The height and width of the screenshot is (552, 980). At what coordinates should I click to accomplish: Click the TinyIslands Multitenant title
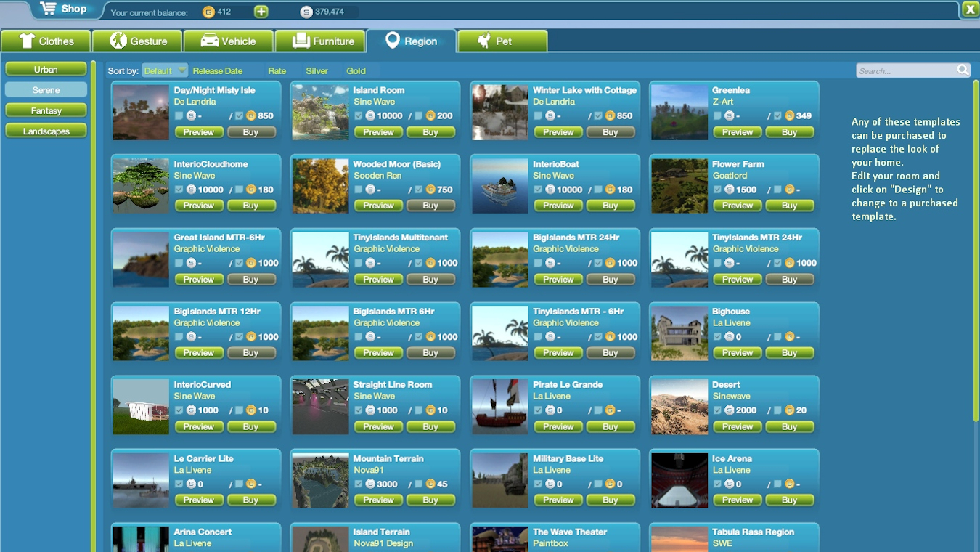[401, 238]
